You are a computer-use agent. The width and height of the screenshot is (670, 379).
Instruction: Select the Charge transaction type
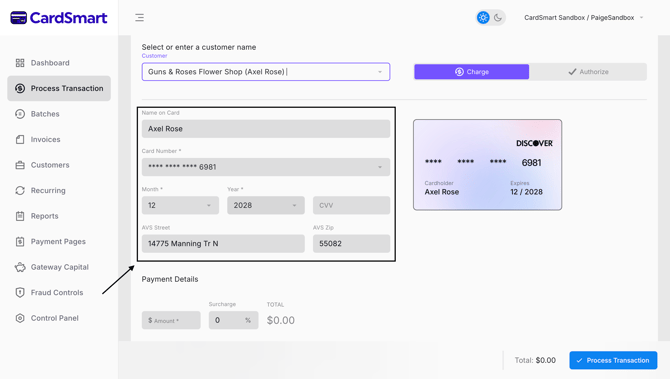(x=472, y=72)
